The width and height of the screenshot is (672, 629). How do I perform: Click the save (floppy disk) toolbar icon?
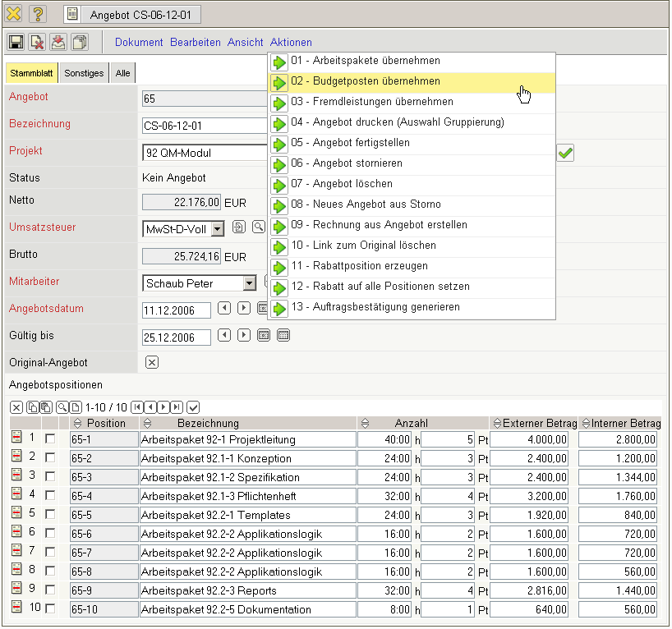[16, 42]
